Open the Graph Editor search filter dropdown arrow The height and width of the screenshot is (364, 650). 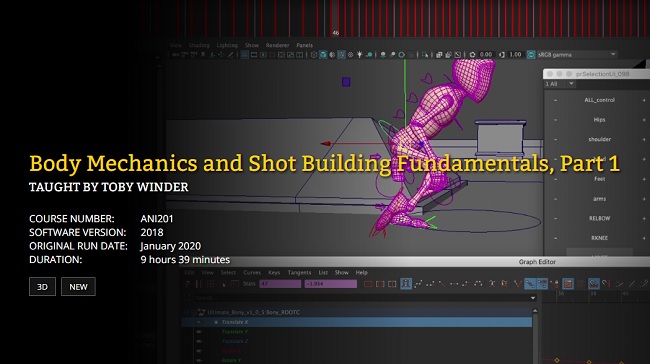coord(533,298)
